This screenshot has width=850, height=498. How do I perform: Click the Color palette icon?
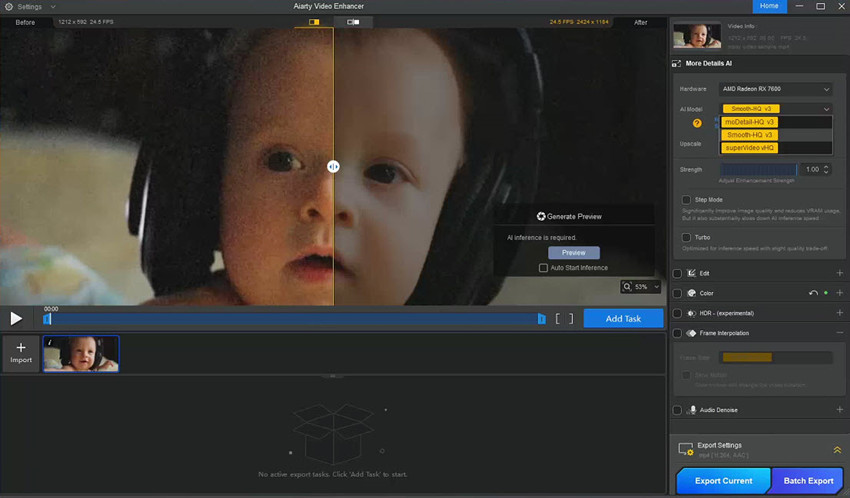coord(691,293)
